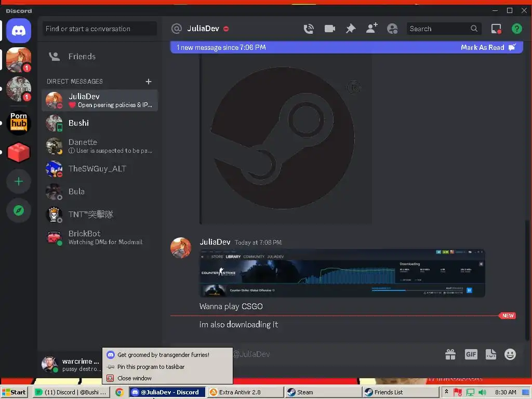Click the create DM plus icon
This screenshot has height=399, width=532.
click(x=148, y=82)
